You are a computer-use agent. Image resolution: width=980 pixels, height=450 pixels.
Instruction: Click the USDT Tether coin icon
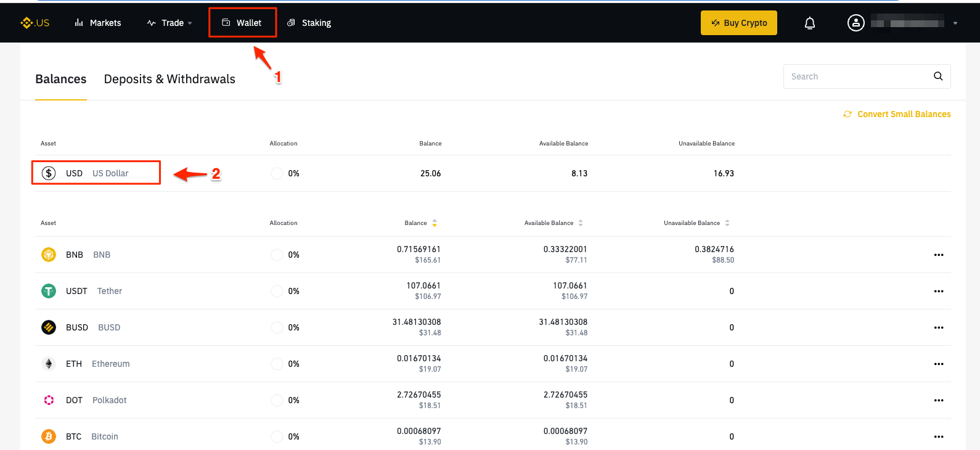coord(49,291)
